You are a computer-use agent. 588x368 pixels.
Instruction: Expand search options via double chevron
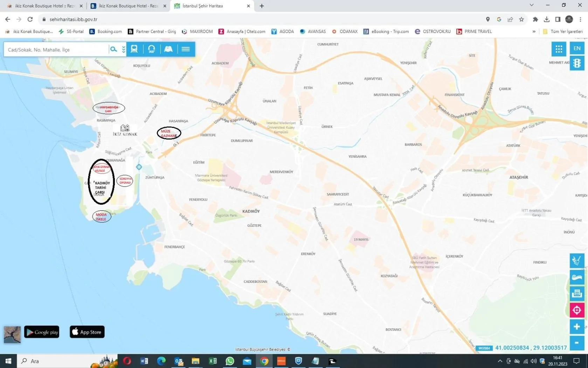point(123,49)
